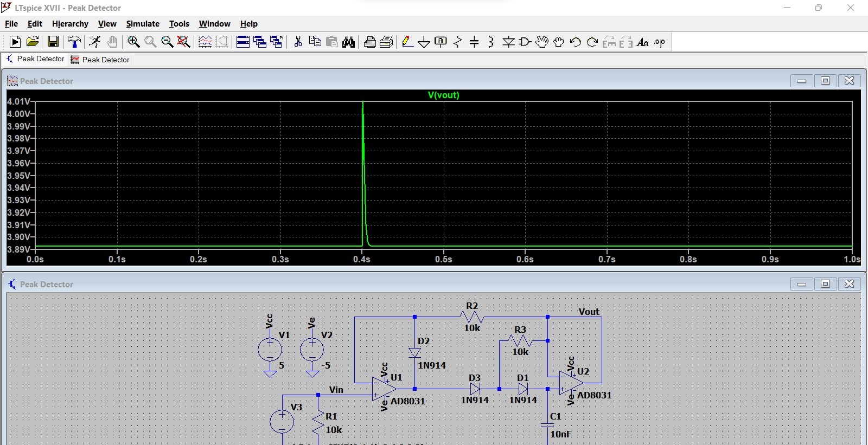Open the File menu
The height and width of the screenshot is (445, 868).
click(11, 24)
